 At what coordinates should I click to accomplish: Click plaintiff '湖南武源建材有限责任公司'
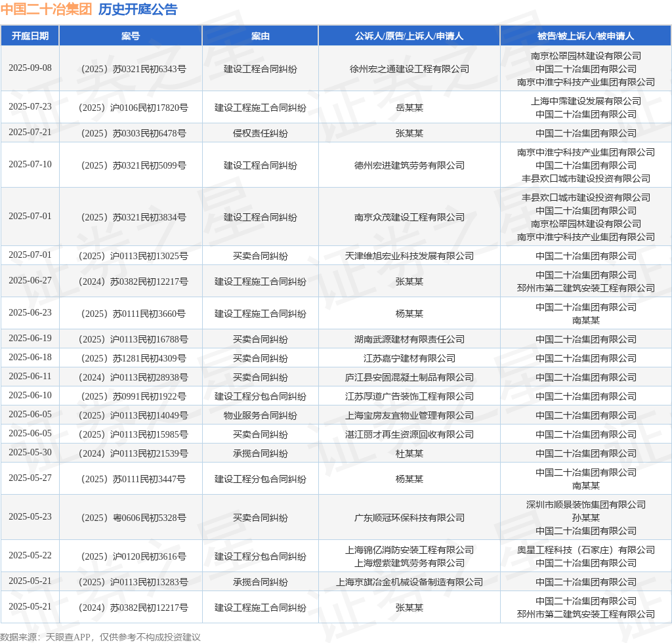(x=409, y=339)
